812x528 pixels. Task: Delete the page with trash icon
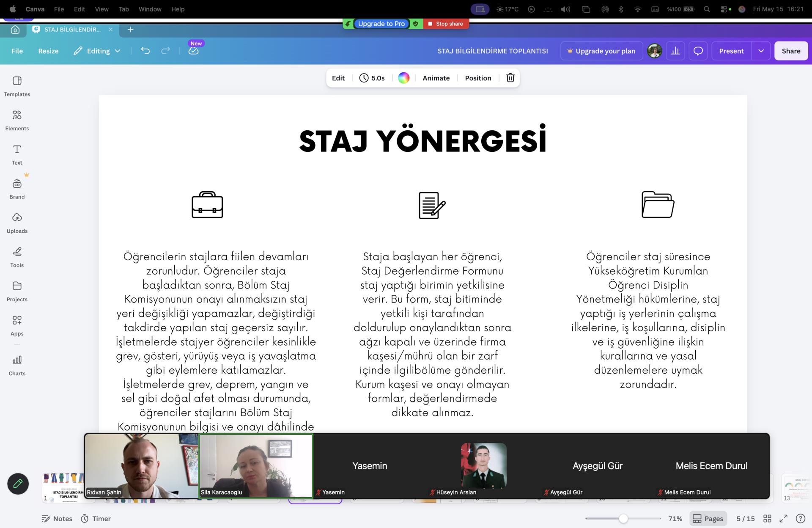point(510,78)
